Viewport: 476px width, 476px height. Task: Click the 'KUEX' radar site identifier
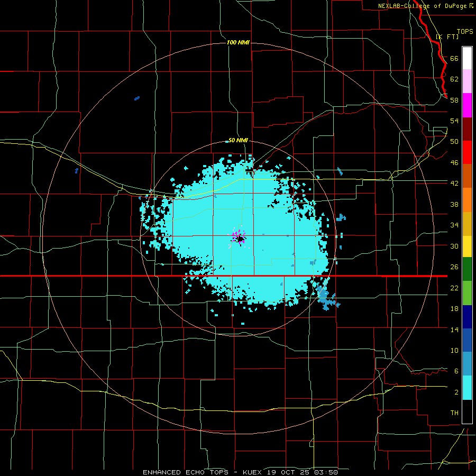tap(253, 472)
